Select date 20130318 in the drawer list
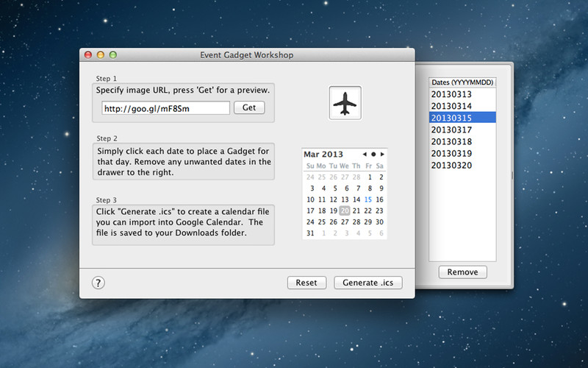The height and width of the screenshot is (368, 588). pyautogui.click(x=462, y=142)
